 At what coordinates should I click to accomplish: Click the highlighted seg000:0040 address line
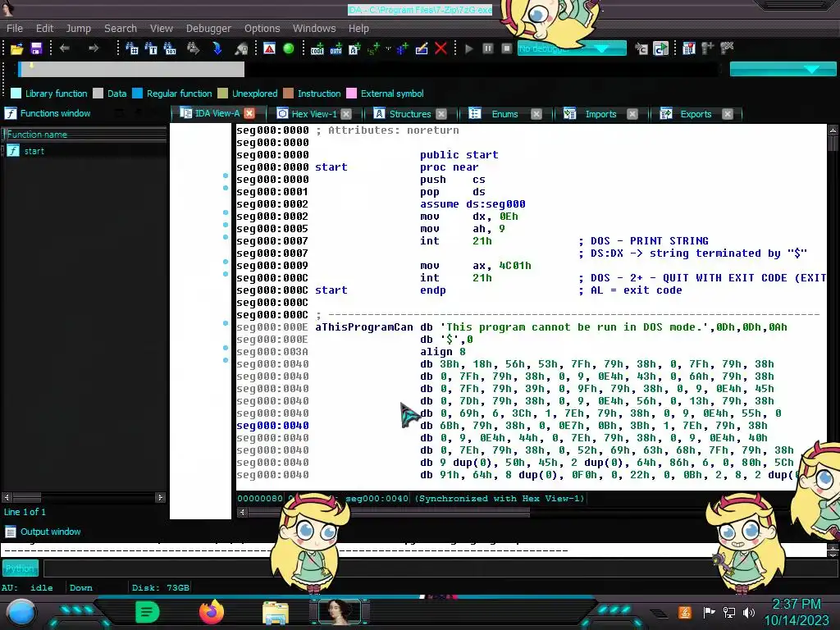(x=272, y=426)
